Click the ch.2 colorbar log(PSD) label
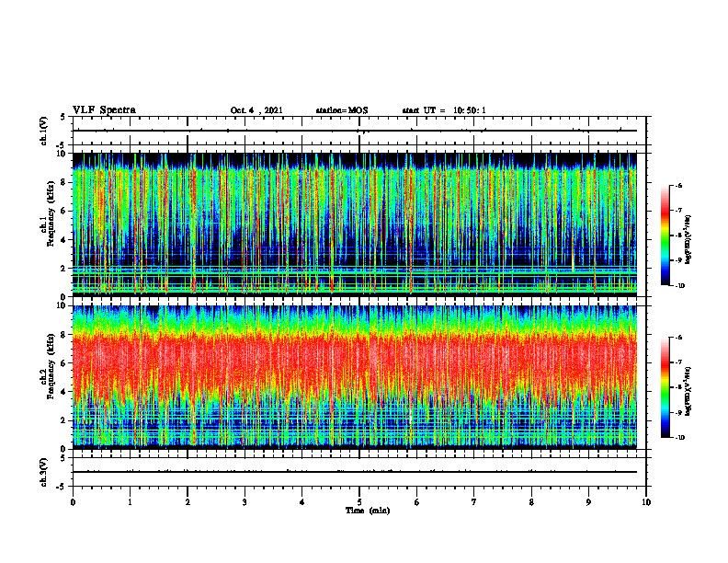Image resolution: width=728 pixels, height=563 pixels. point(689,391)
